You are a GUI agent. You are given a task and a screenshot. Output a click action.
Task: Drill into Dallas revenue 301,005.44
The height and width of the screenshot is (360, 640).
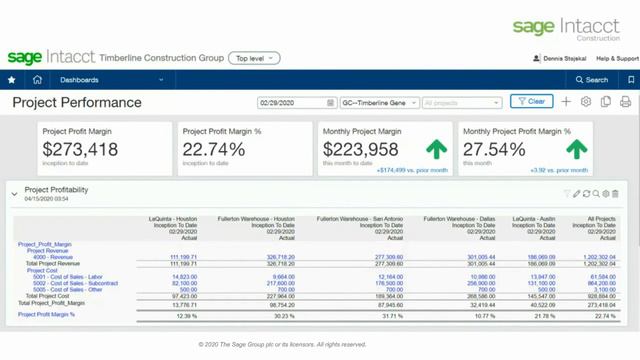(x=481, y=257)
